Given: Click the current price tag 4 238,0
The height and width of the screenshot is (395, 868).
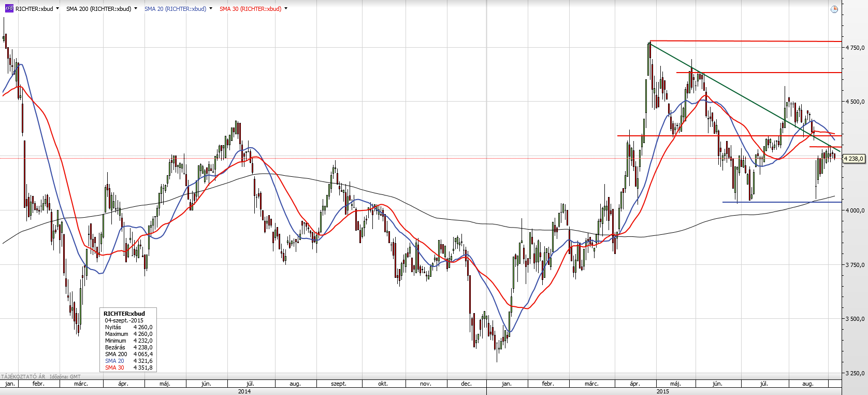Looking at the screenshot, I should tap(854, 159).
